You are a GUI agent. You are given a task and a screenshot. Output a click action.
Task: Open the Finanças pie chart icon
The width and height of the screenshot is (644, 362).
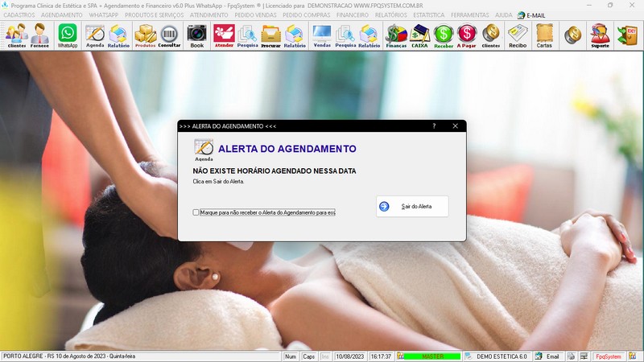(x=396, y=35)
